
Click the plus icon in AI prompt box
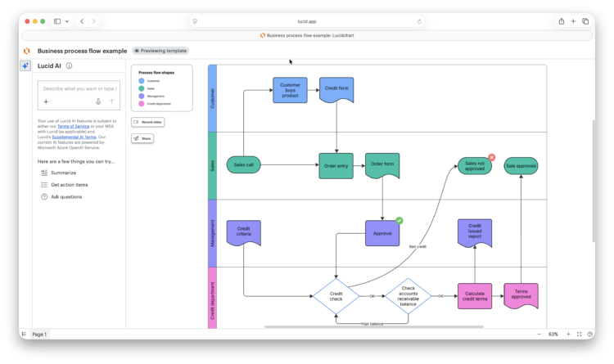click(x=46, y=101)
